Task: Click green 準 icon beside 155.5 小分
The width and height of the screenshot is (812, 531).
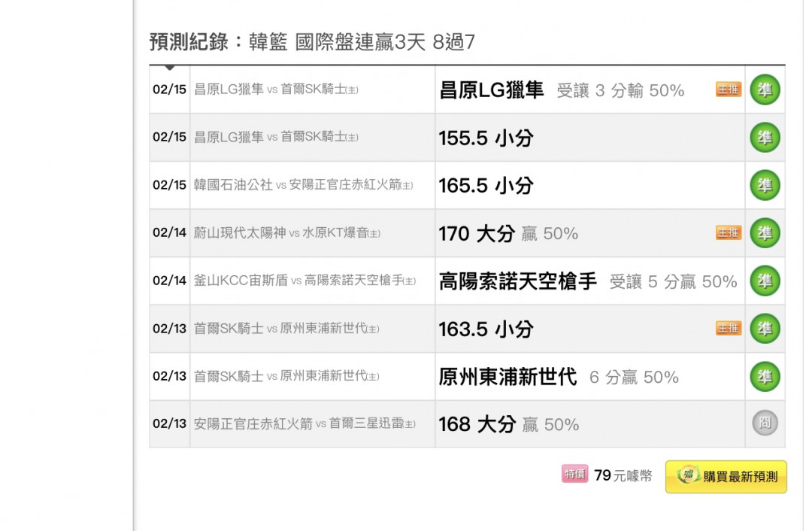Action: (765, 138)
